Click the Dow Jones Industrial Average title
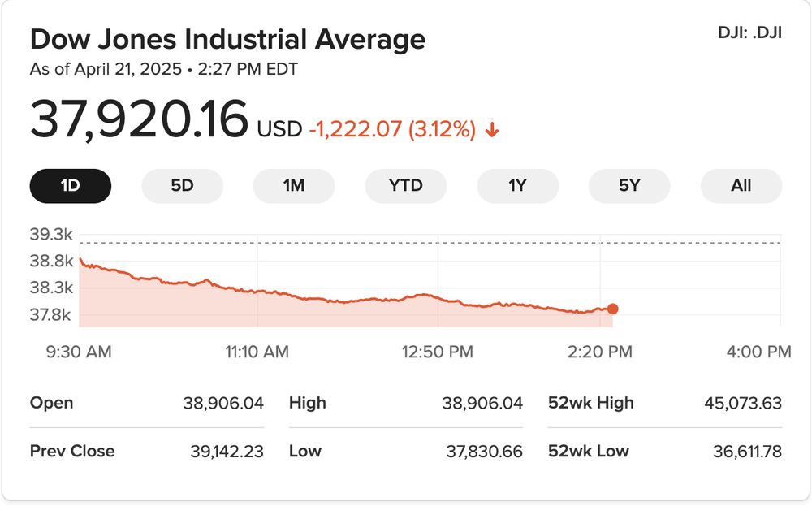 click(x=227, y=39)
